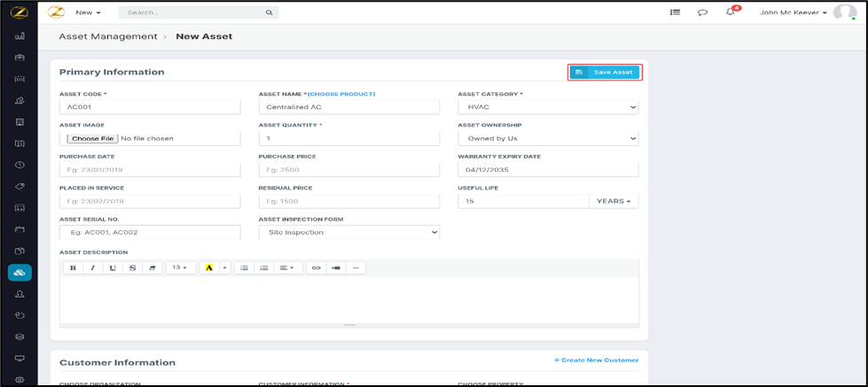Image resolution: width=868 pixels, height=387 pixels.
Task: Click the Choose File button
Action: (x=92, y=139)
